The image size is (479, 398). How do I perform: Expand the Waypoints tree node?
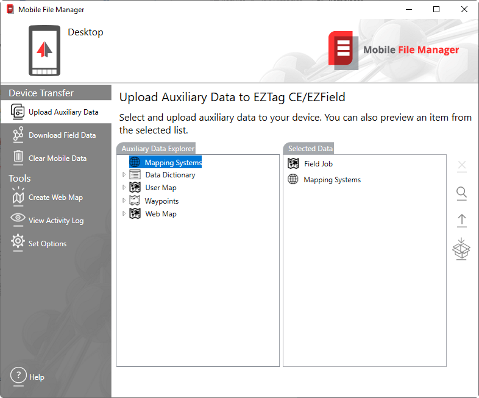click(124, 200)
